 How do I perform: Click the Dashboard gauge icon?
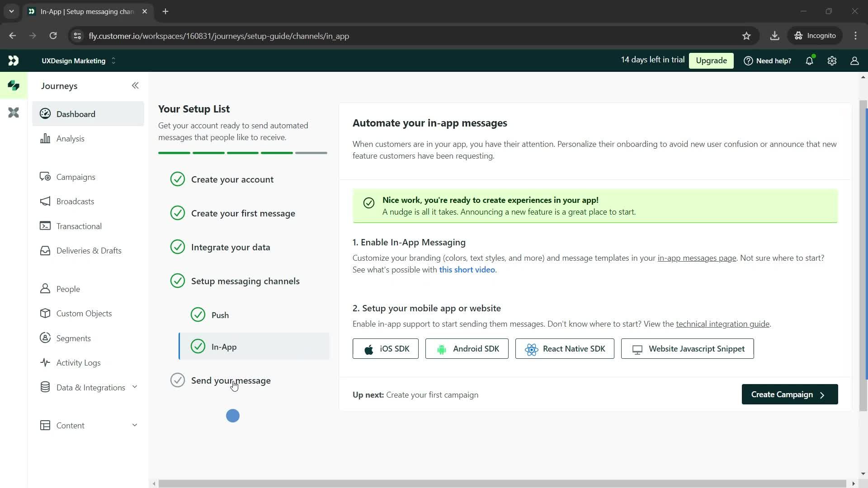pos(45,114)
